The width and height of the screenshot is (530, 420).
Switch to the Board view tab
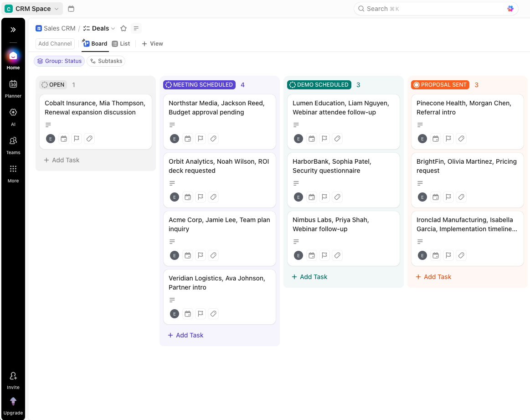pyautogui.click(x=95, y=44)
